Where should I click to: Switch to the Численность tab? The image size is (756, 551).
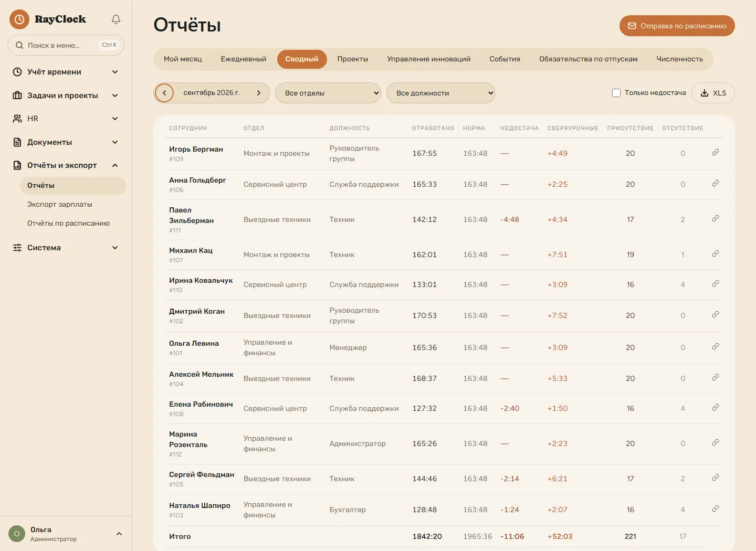[x=680, y=59]
